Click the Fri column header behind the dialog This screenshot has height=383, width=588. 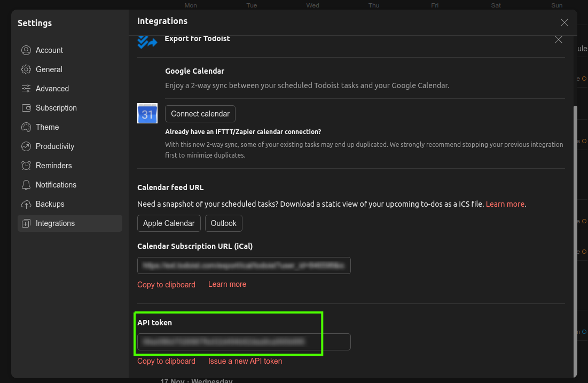tap(435, 5)
